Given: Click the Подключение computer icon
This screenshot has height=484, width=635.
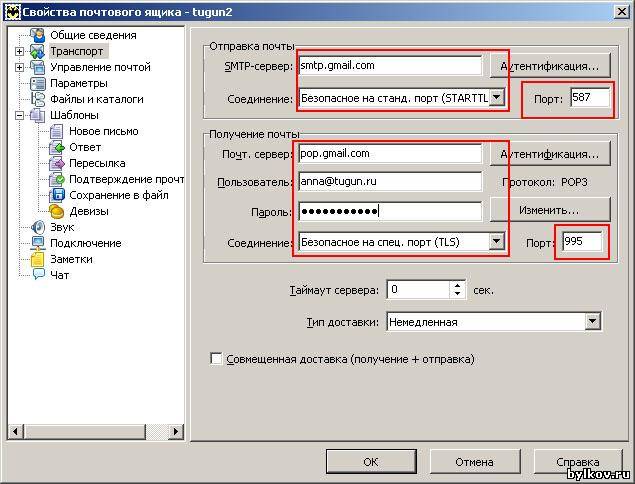Looking at the screenshot, I should coord(38,243).
